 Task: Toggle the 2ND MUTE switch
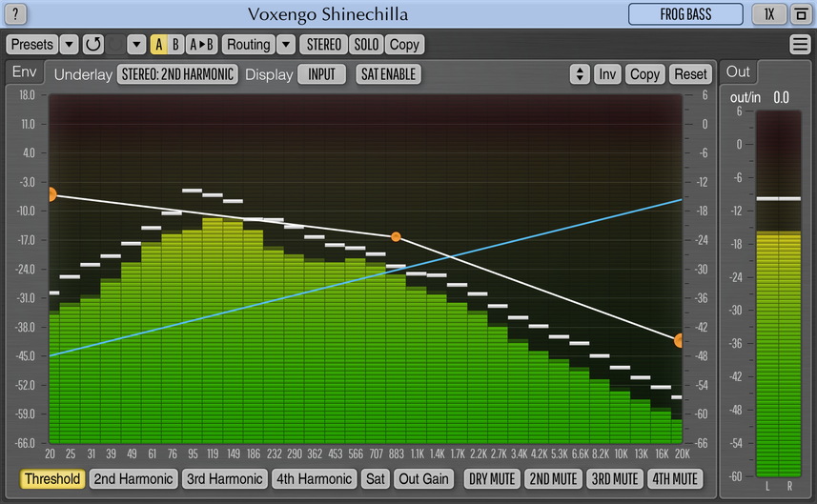pos(552,478)
